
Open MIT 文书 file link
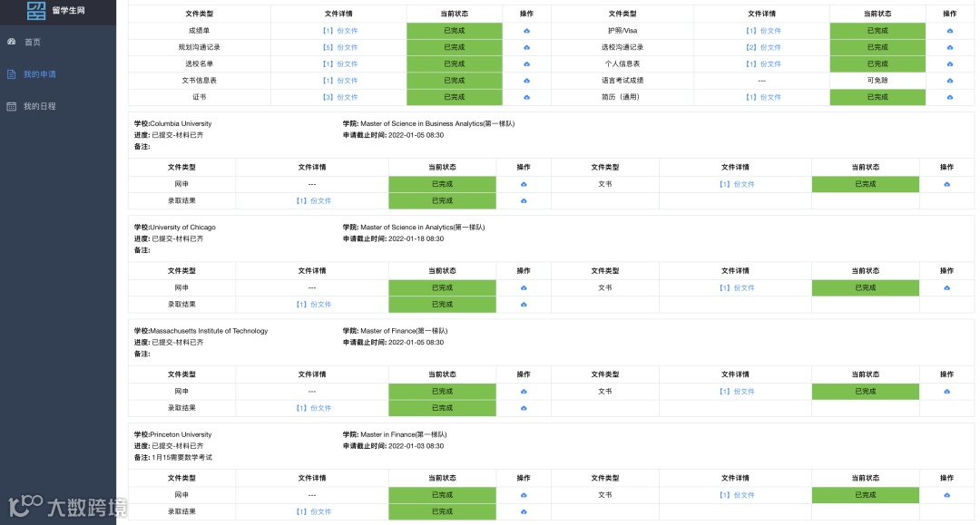tap(737, 392)
